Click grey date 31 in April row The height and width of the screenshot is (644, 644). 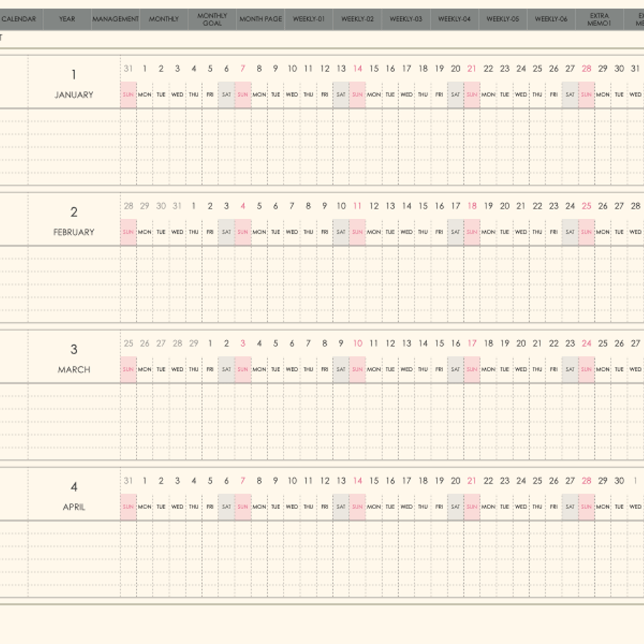128,480
